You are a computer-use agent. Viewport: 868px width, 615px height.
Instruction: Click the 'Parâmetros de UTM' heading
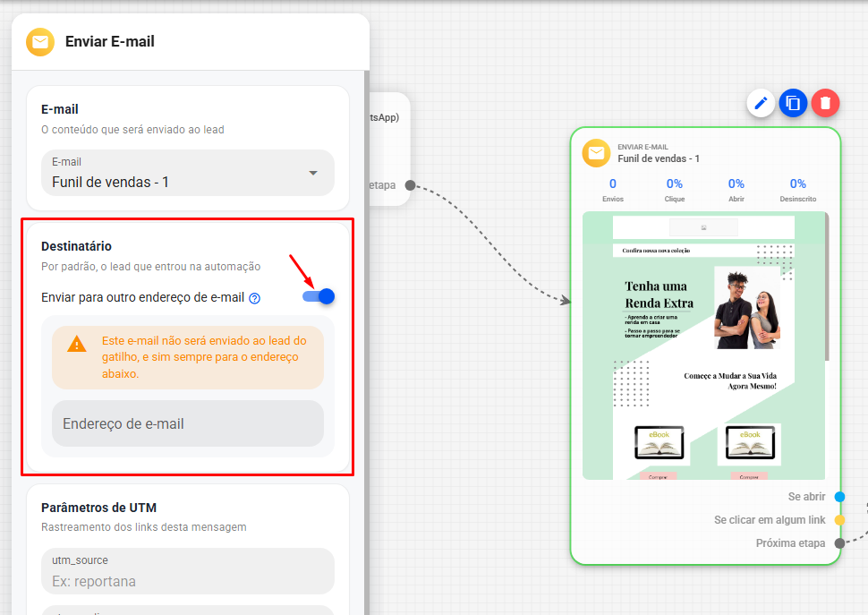pos(99,508)
